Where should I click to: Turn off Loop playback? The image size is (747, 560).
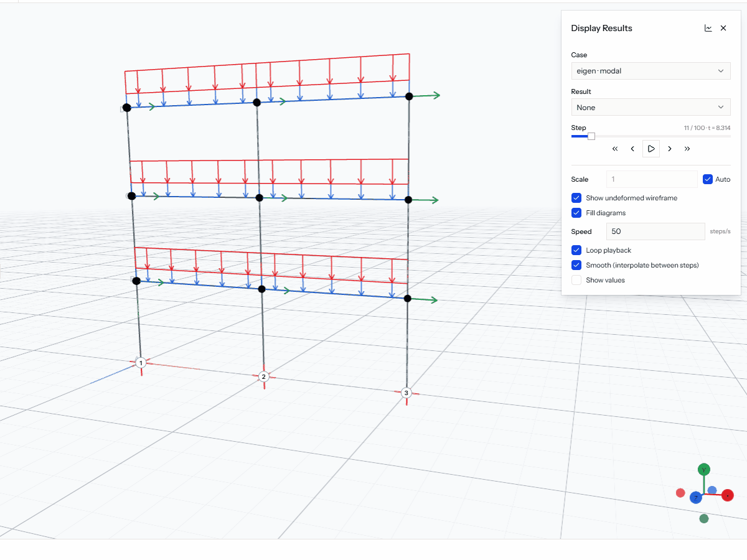576,250
